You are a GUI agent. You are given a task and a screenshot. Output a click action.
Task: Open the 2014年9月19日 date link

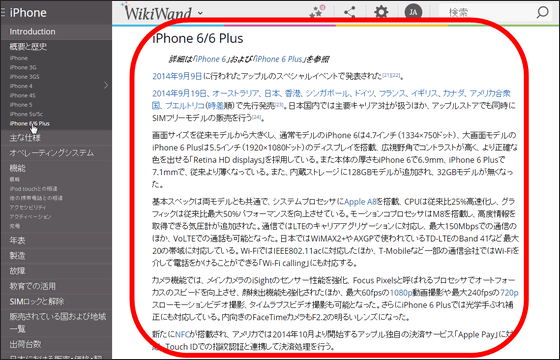(x=179, y=93)
